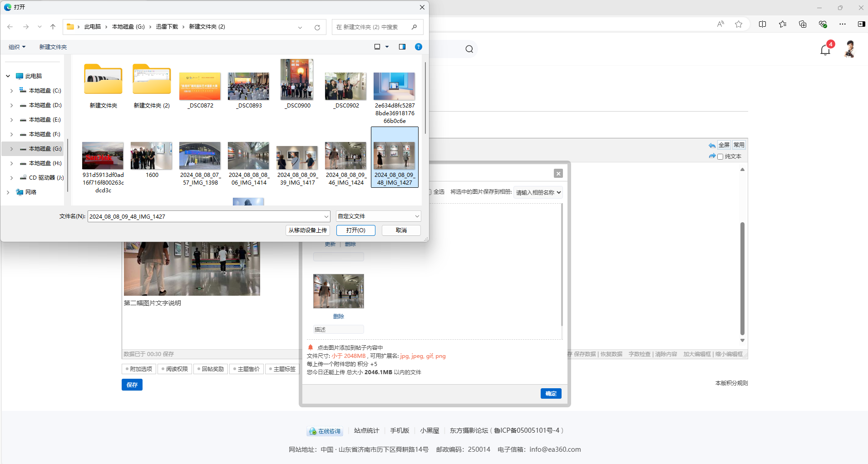This screenshot has width=868, height=464.
Task: Click the page search magnifier icon
Action: pyautogui.click(x=469, y=49)
